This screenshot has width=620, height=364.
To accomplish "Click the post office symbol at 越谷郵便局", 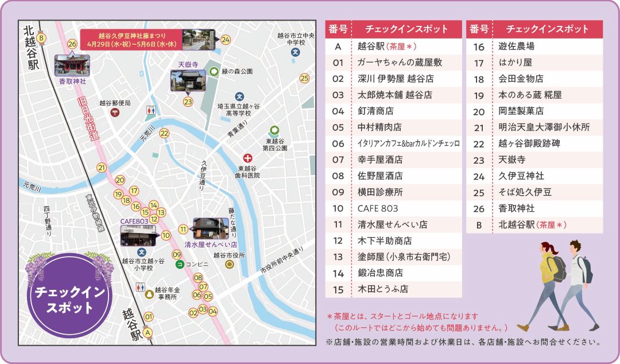I will tap(115, 112).
